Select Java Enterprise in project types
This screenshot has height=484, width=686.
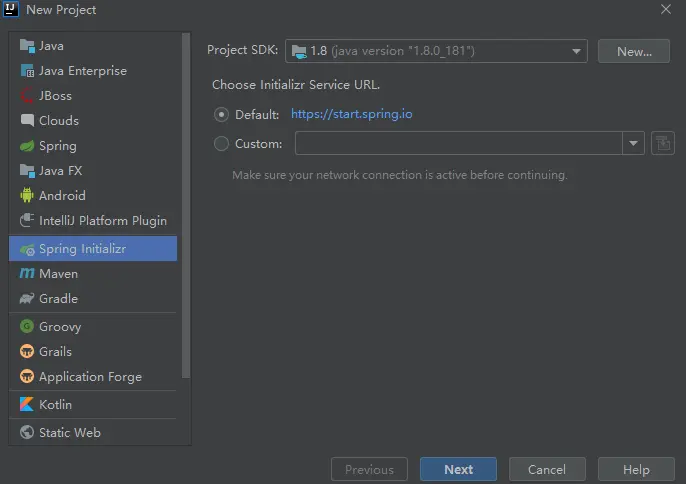[x=82, y=71]
